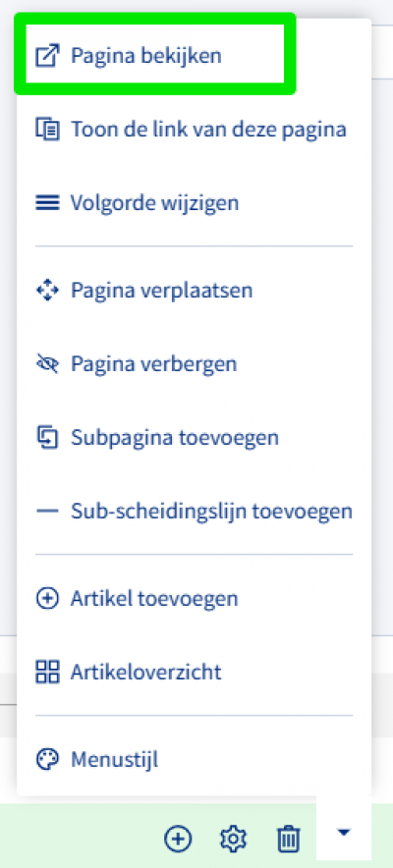Click the subpage icon for Subpagina toevoegen

[x=47, y=437]
